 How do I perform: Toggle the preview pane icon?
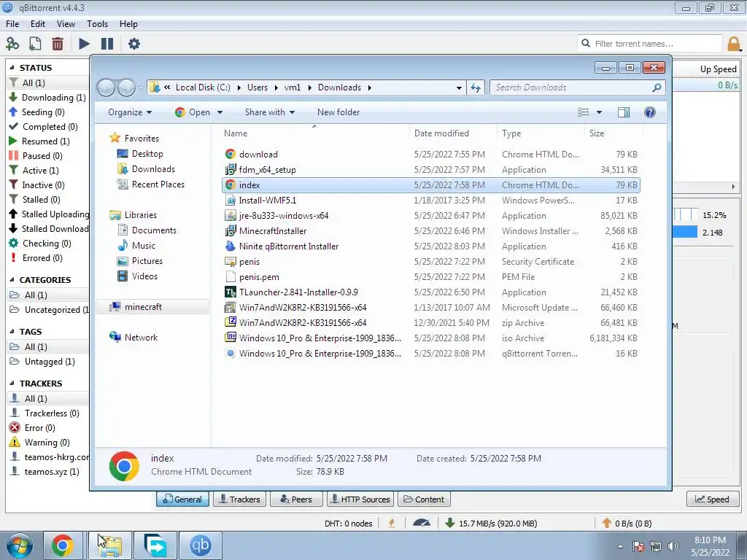click(623, 112)
